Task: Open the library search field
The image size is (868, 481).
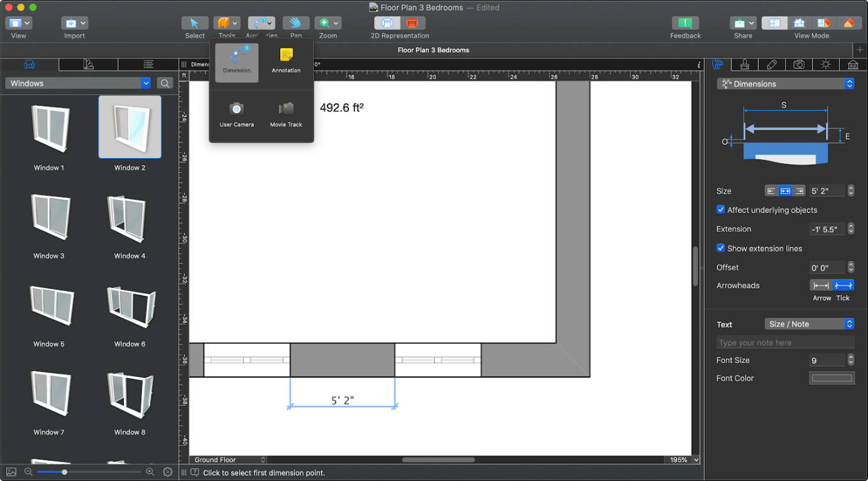Action: pos(164,83)
